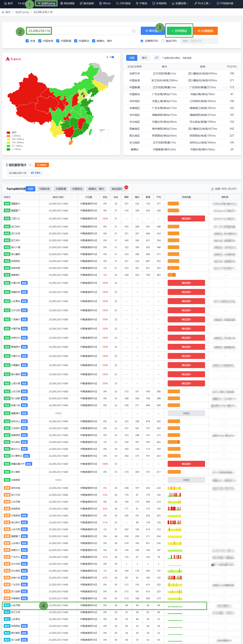Click the 23.200.230.116 97.70% resolution entry
Viewport: 243px width, 644px height.
(x=24, y=173)
